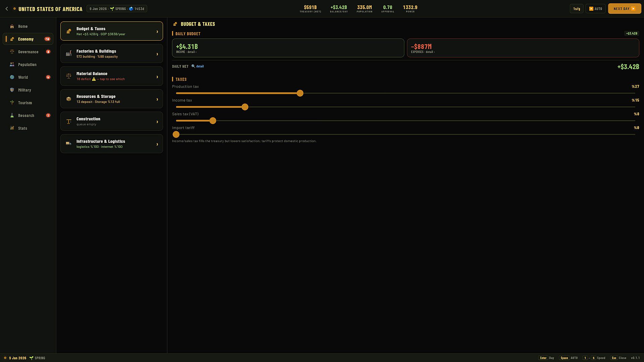
Task: Expand Material Balance chevron
Action: (157, 77)
